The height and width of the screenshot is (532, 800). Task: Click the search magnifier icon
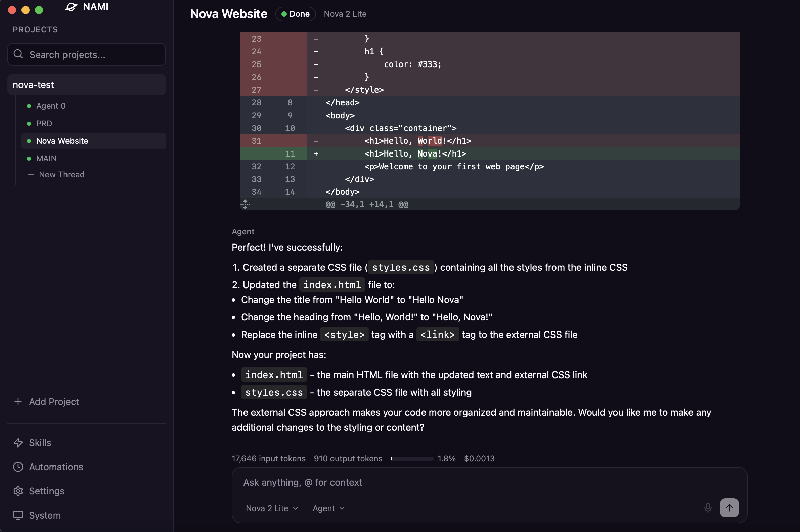point(18,54)
